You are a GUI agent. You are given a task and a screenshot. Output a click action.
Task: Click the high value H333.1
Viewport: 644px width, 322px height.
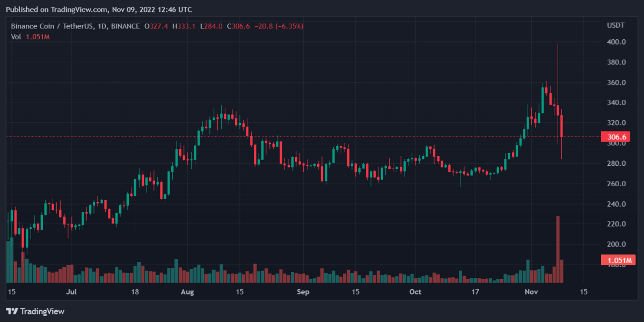(184, 26)
